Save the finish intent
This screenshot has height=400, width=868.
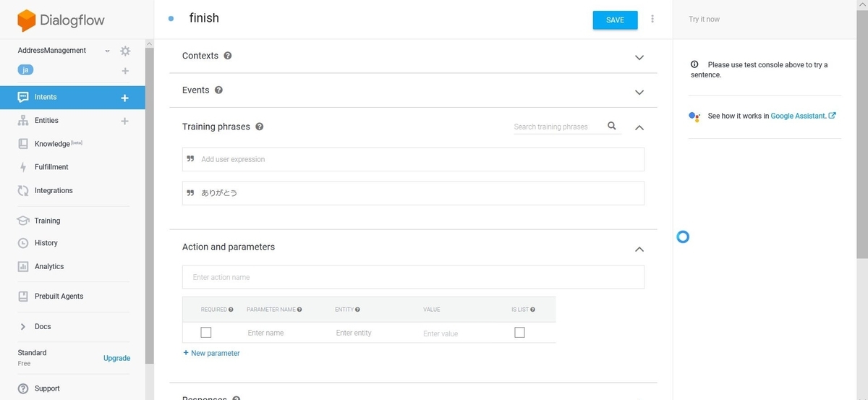[x=615, y=20]
